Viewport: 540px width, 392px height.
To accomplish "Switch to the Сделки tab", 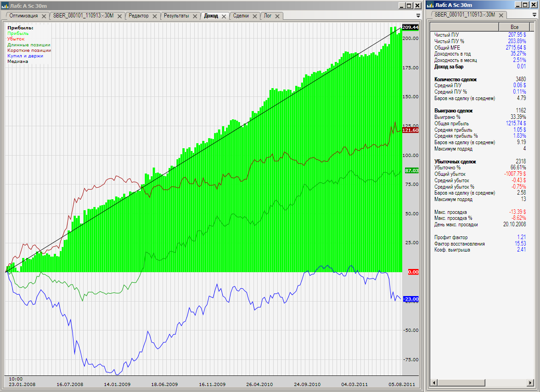I will [x=241, y=16].
